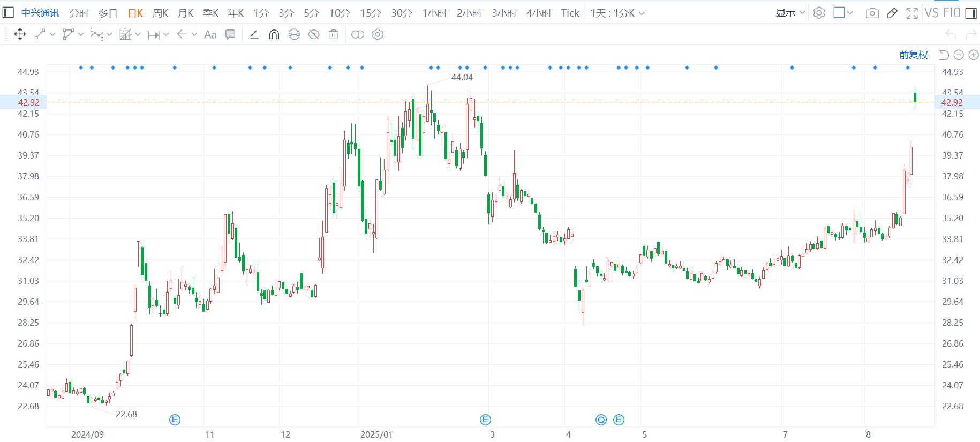Switch to 15分 interval
The image size is (980, 442).
[370, 13]
